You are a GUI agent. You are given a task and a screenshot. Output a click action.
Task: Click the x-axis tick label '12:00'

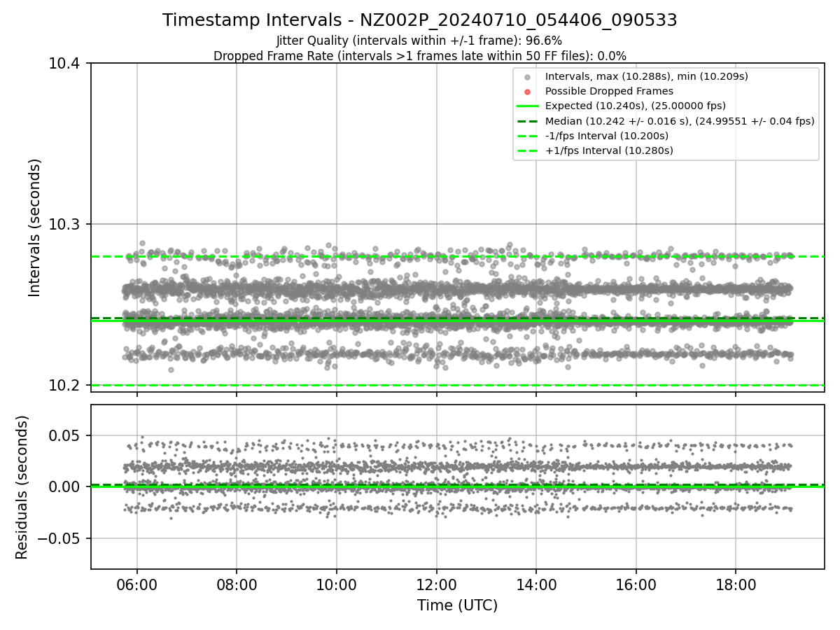pyautogui.click(x=436, y=585)
